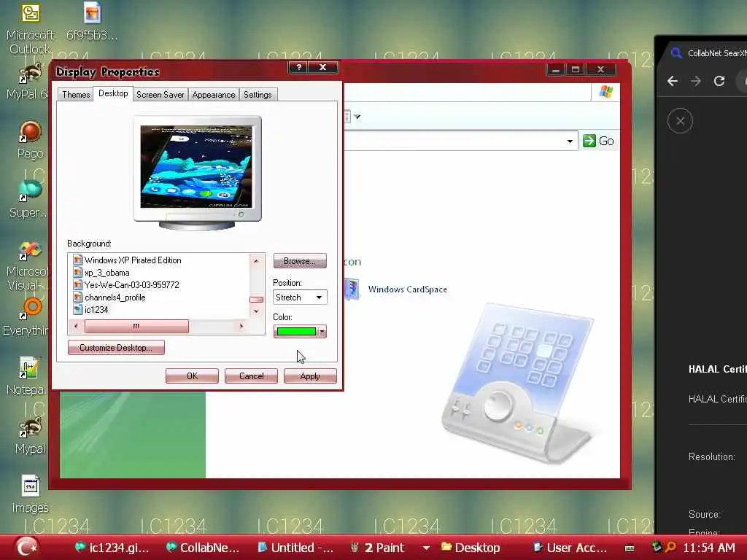
Task: Expand the taskbar overflow arrow
Action: pyautogui.click(x=426, y=548)
